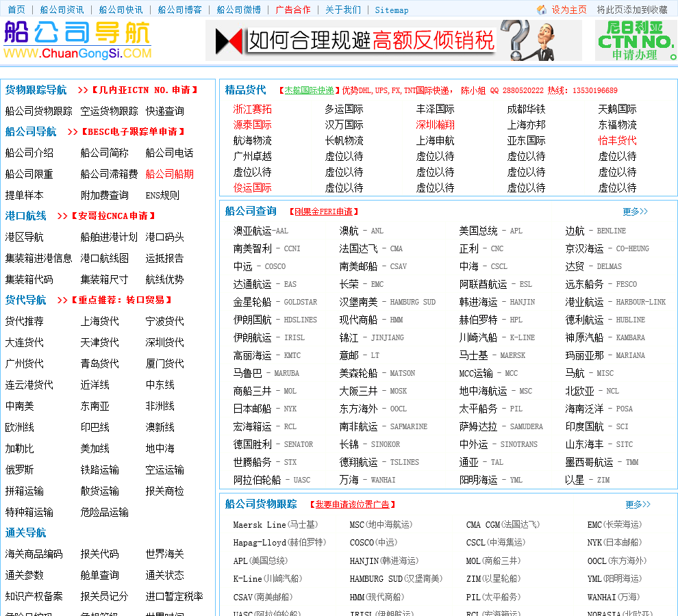
Task: Open 澳亚航运-AAL carrier link
Action: point(260,231)
